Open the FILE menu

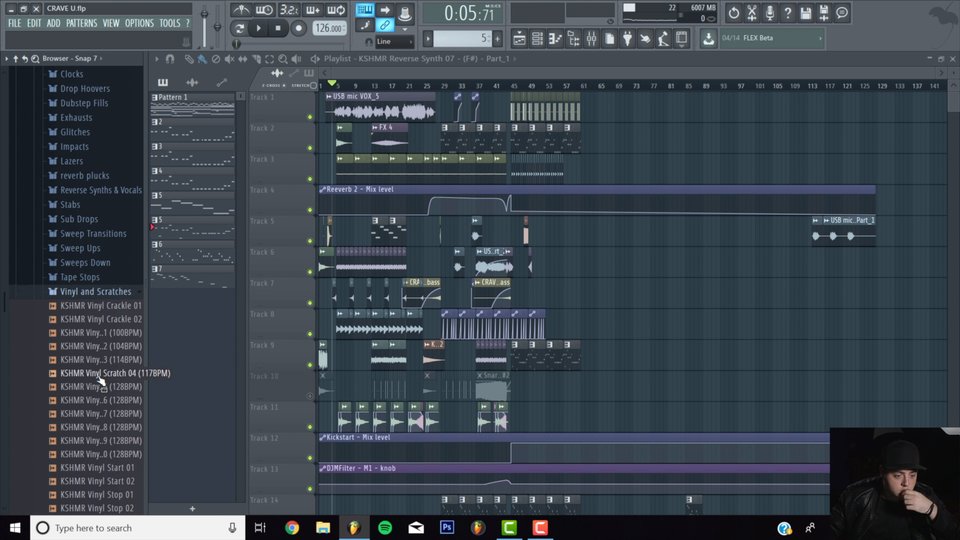pyautogui.click(x=14, y=23)
